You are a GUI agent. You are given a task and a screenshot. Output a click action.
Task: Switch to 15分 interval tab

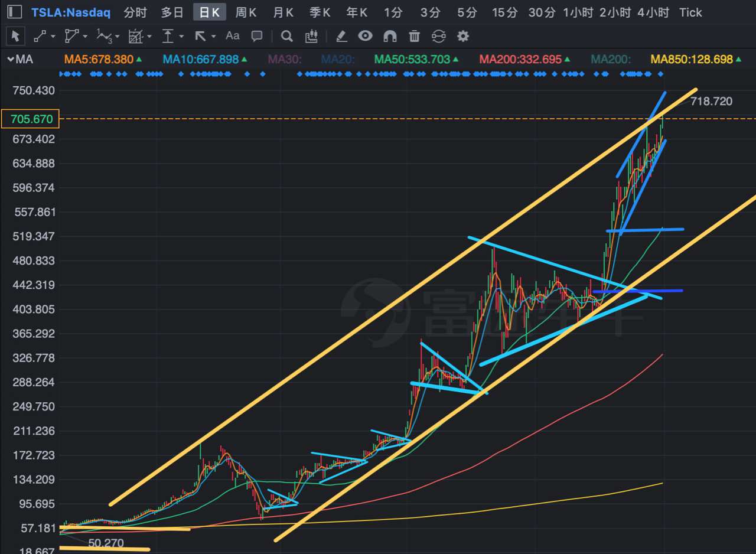pyautogui.click(x=504, y=12)
